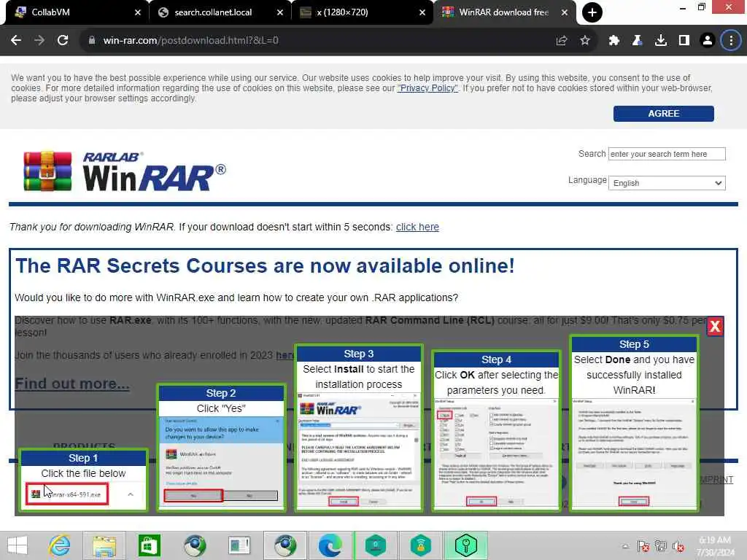Click the share page icon
747x560 pixels.
562,41
